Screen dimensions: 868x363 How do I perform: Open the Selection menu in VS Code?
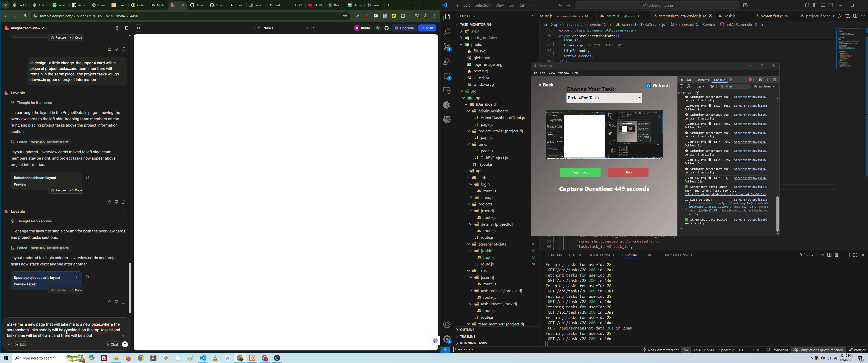482,5
